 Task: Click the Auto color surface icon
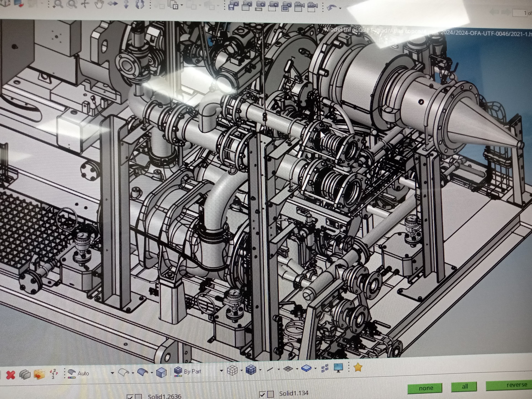tap(72, 374)
